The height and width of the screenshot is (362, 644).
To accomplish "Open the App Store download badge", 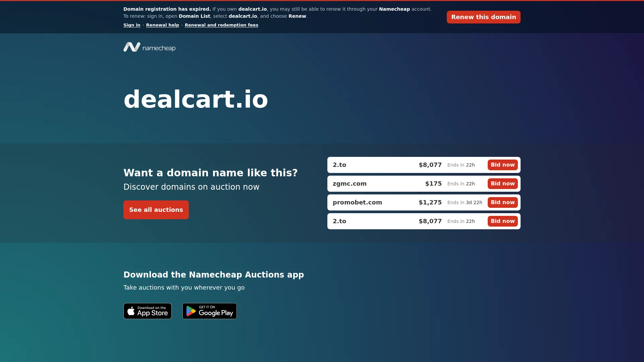I will point(148,311).
